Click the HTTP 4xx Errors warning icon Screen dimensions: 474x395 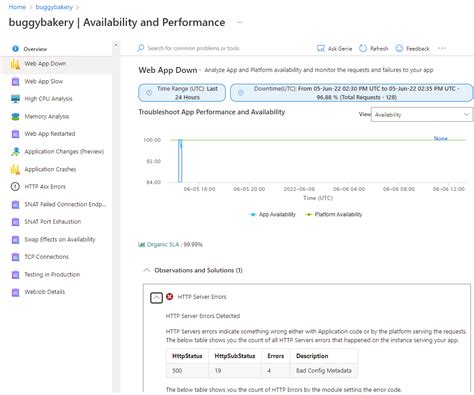coord(15,187)
